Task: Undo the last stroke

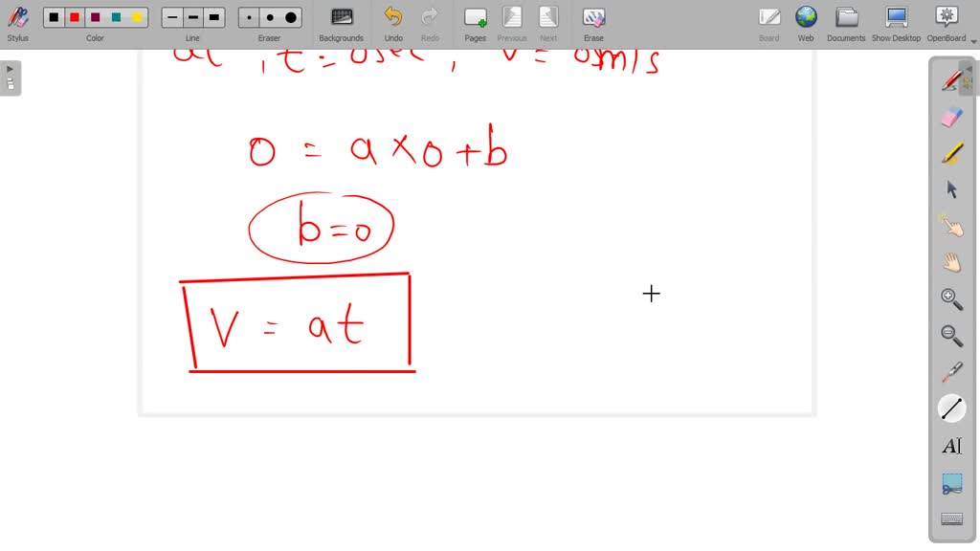Action: coord(393,24)
